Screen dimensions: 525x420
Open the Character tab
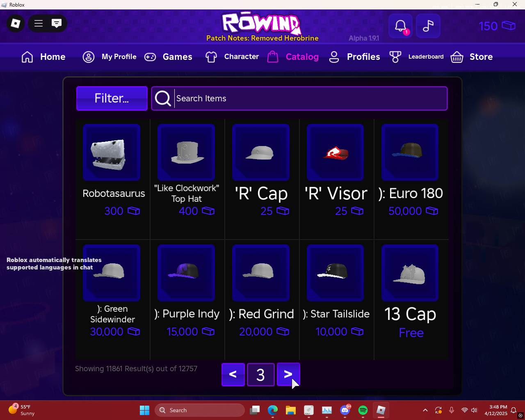(x=232, y=57)
